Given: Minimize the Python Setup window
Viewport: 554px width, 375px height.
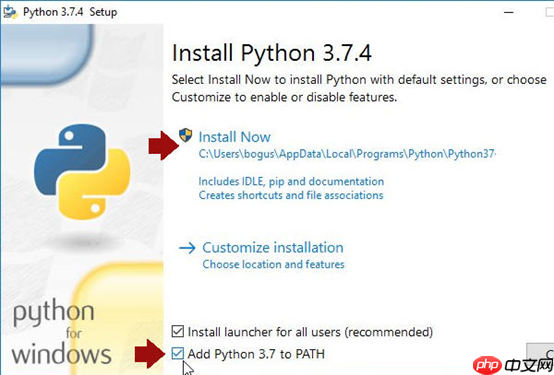Looking at the screenshot, I should [509, 12].
